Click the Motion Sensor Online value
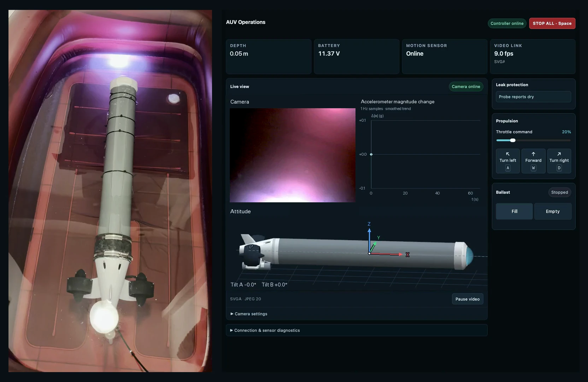Screen dimensions: 588x382 click(414, 54)
